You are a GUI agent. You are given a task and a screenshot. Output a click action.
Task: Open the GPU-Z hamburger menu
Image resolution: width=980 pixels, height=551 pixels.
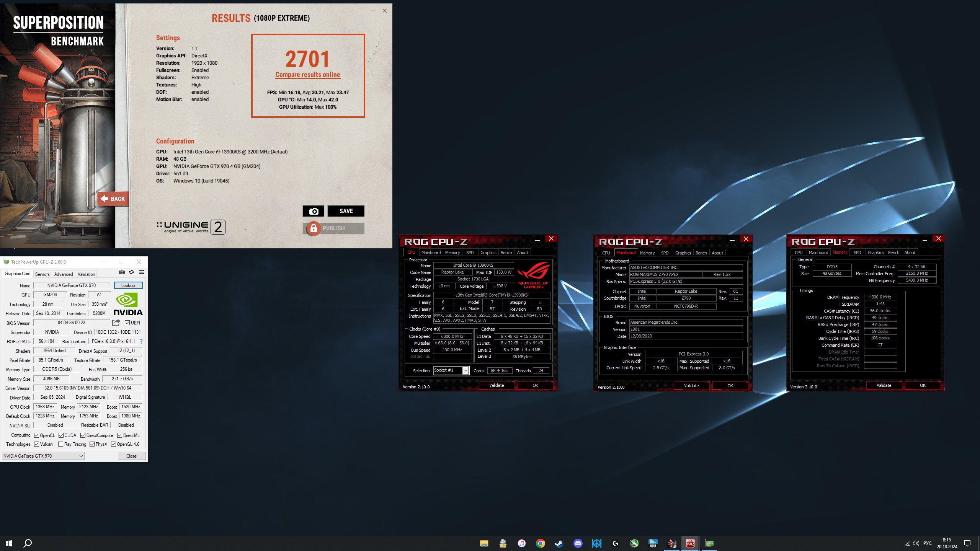[x=141, y=272]
